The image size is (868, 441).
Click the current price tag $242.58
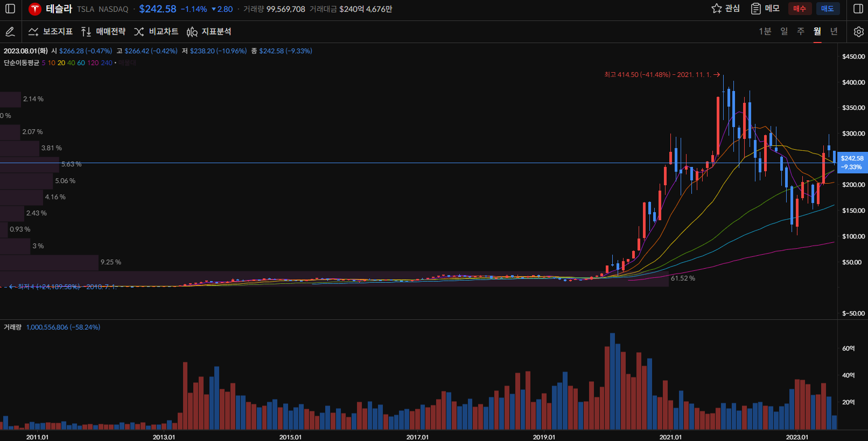[x=852, y=163]
